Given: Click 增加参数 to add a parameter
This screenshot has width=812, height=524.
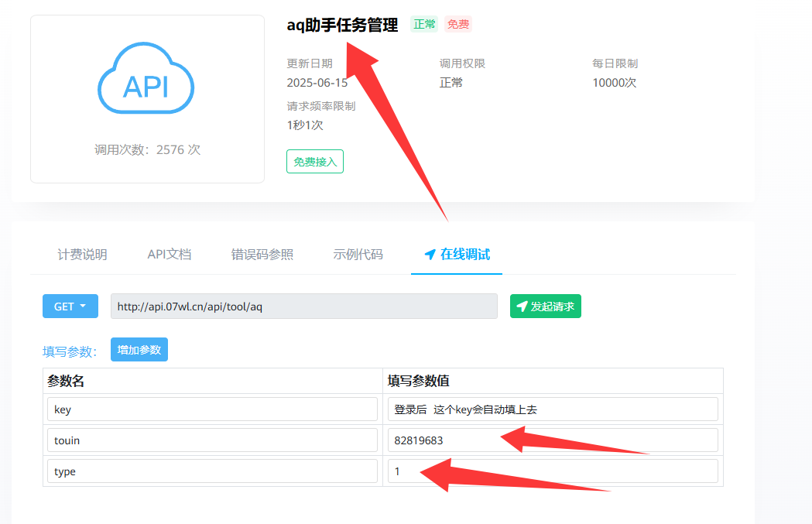Looking at the screenshot, I should pos(139,350).
